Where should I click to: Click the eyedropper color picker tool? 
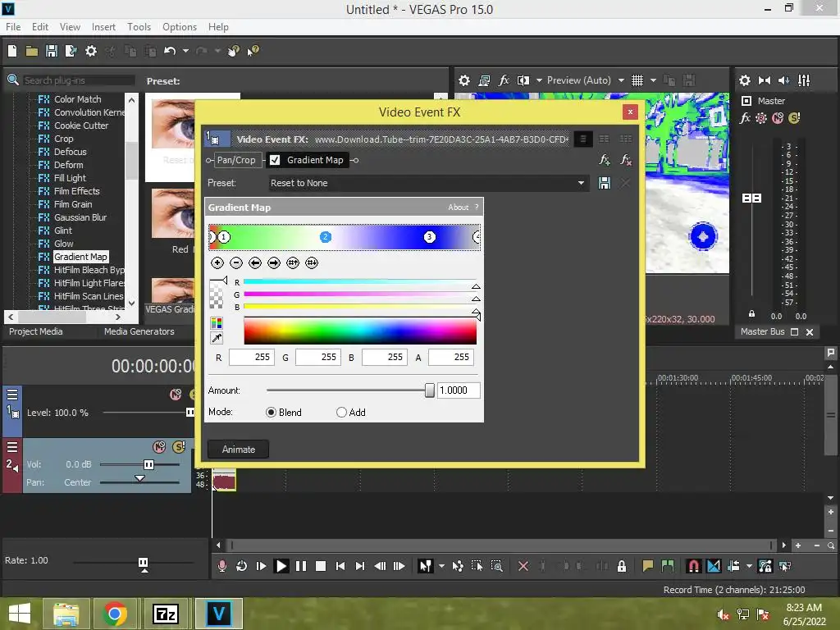tap(217, 338)
